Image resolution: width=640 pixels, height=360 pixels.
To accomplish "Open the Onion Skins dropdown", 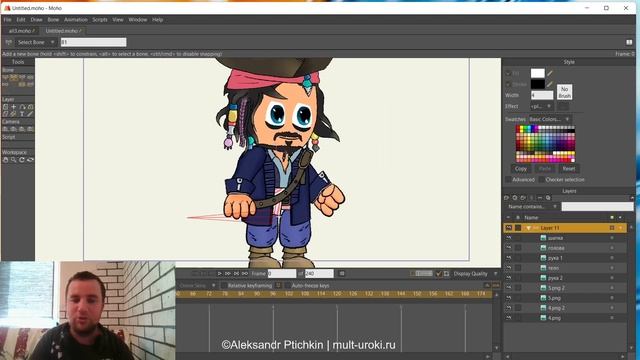I will tap(197, 286).
